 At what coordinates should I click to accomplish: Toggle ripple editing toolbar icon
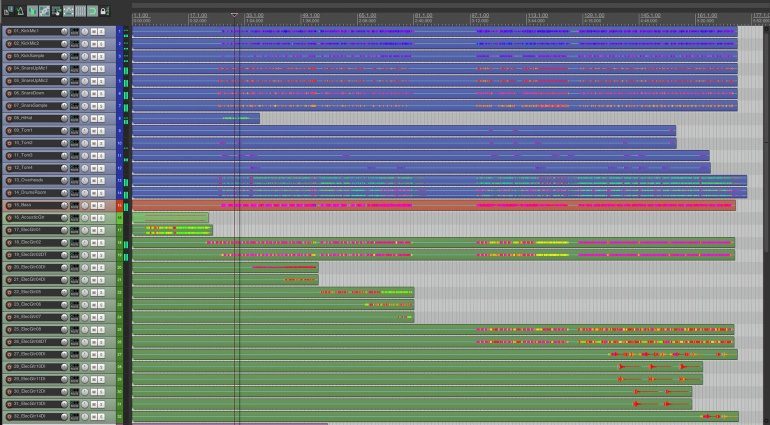pos(56,11)
